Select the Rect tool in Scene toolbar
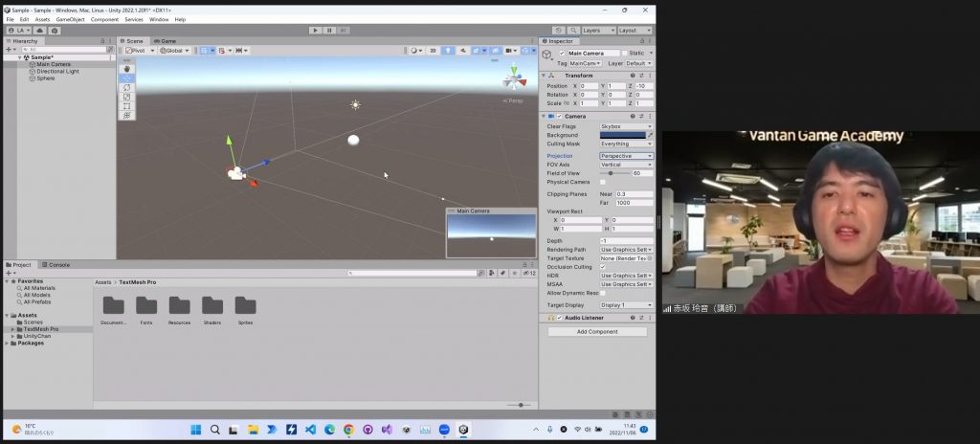980x444 pixels. (x=127, y=106)
